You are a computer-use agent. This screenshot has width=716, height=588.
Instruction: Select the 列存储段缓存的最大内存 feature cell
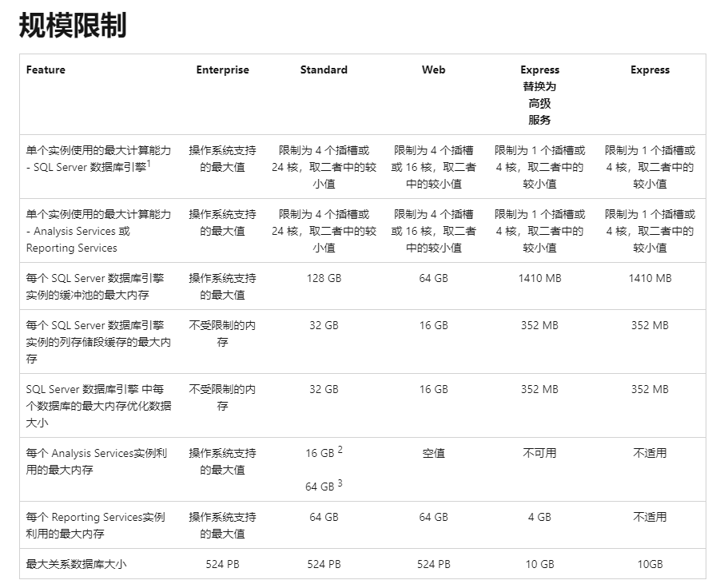point(98,342)
